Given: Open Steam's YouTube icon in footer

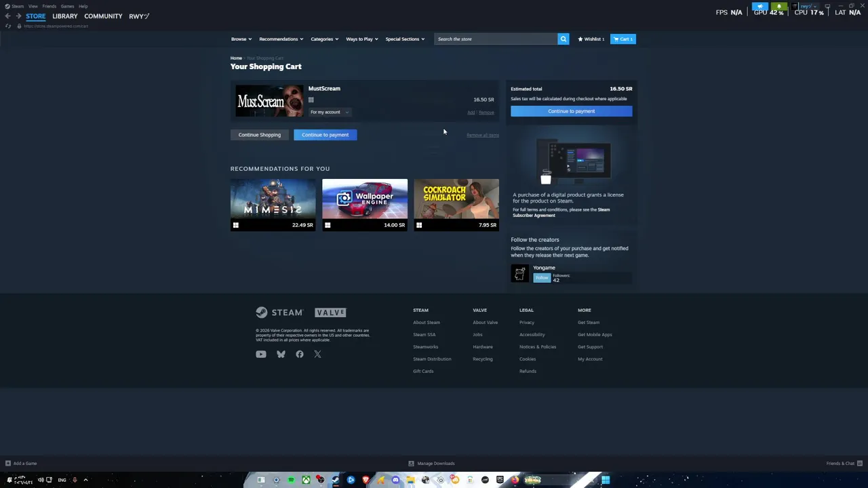Looking at the screenshot, I should tap(261, 354).
